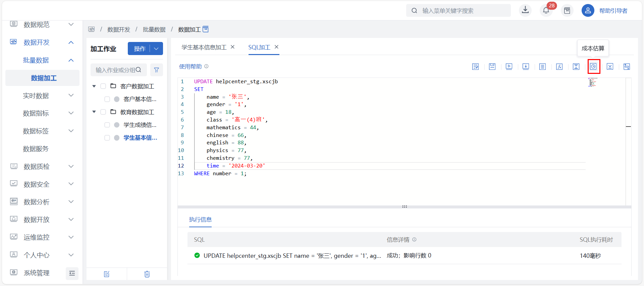Collapse the 客户数据加工 tree folder
Viewport: 644px width, 286px height.
coord(94,86)
